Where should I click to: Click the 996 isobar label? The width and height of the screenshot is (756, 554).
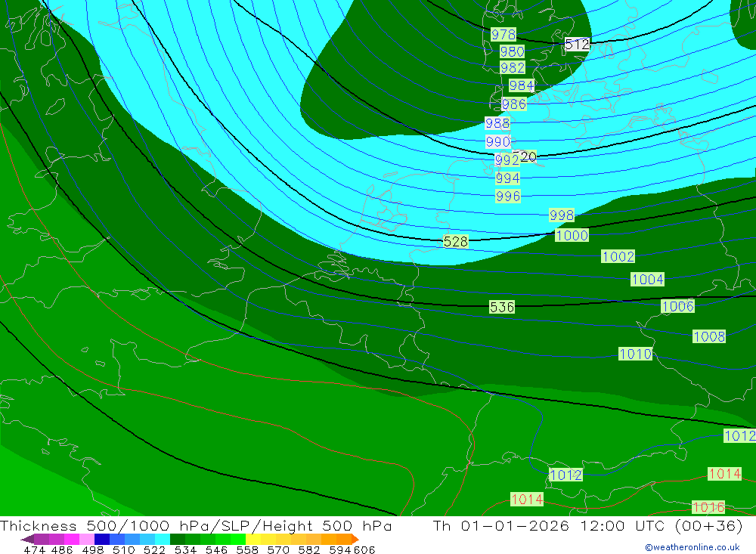(508, 196)
